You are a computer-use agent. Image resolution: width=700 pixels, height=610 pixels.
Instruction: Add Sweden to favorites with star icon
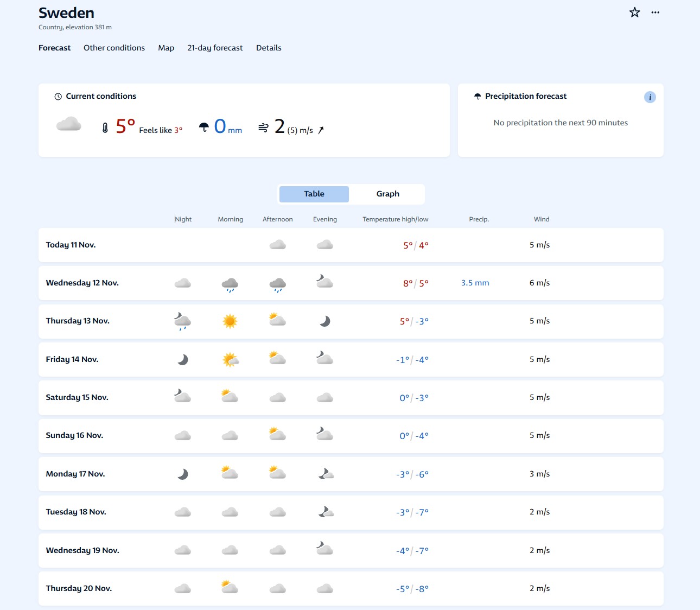pos(635,12)
